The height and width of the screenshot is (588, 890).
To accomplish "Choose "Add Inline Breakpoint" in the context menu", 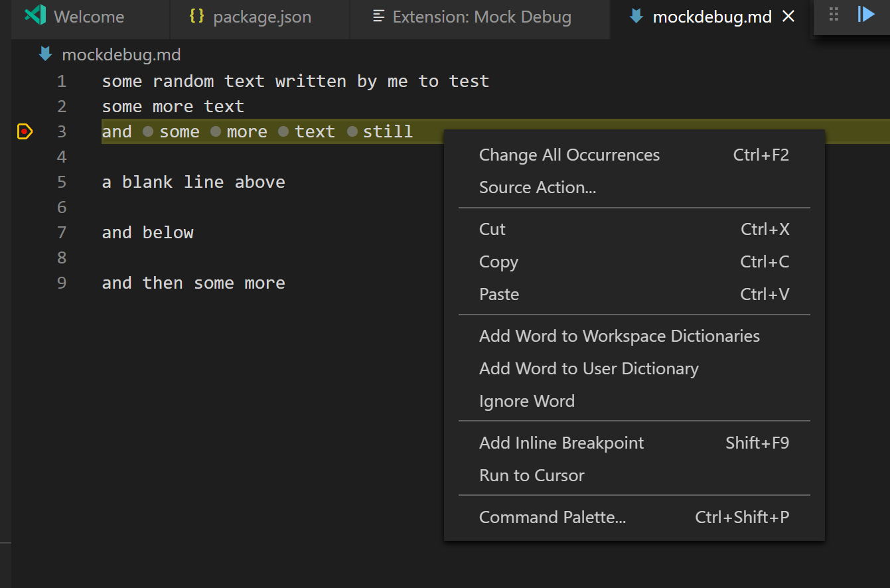I will pyautogui.click(x=561, y=443).
